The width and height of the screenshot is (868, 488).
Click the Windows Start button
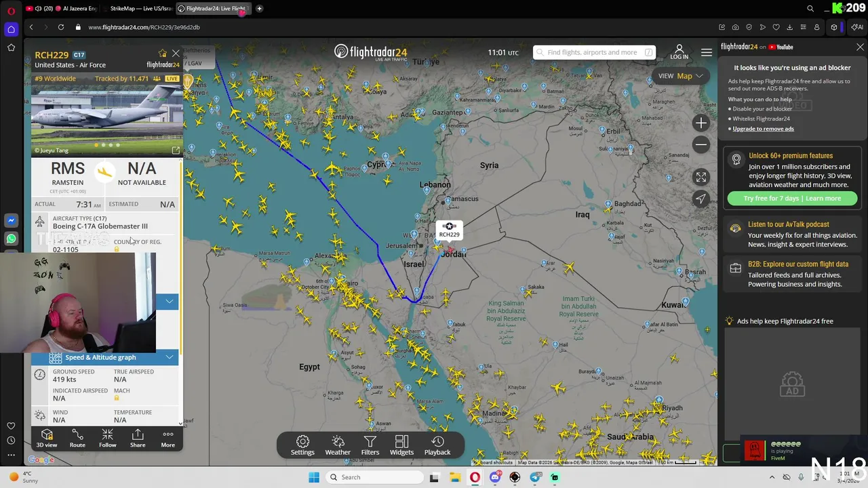coord(314,477)
